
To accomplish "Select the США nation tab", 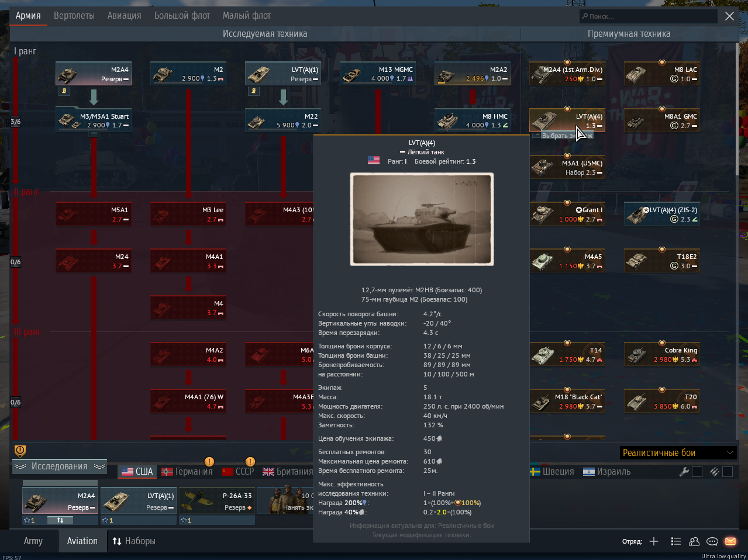I will coord(137,472).
